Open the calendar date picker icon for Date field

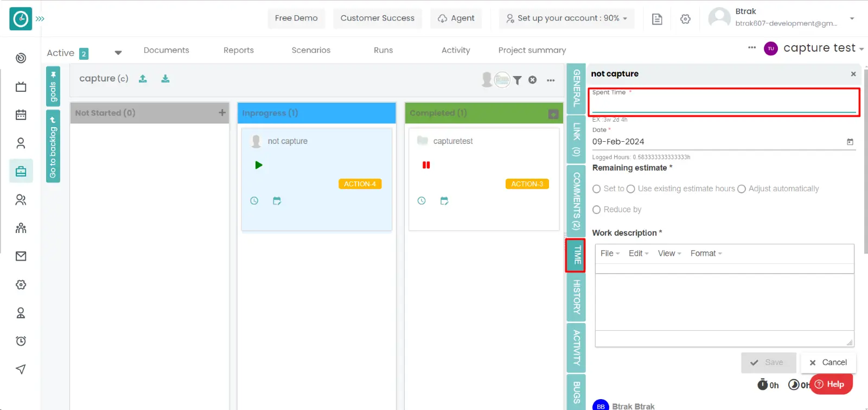click(x=850, y=142)
